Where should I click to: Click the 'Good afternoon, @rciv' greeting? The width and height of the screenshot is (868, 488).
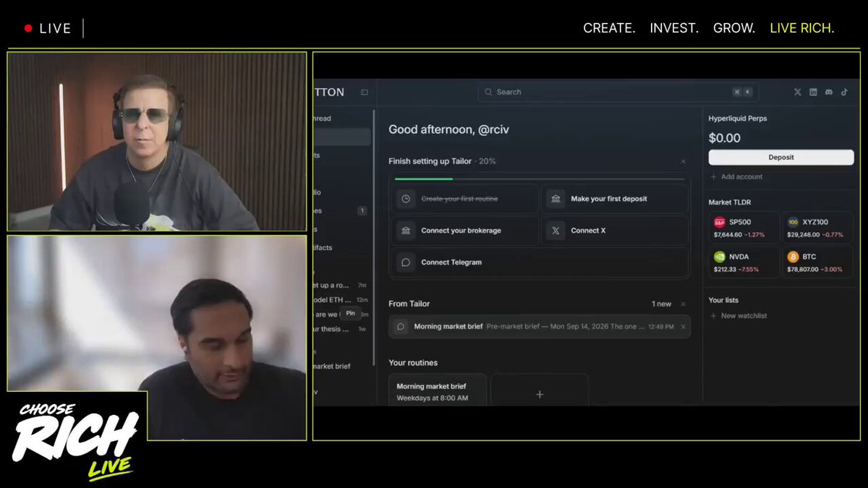click(449, 130)
